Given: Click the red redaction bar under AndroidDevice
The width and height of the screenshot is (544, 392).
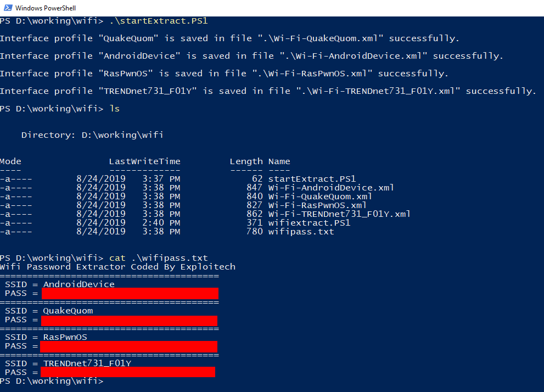Looking at the screenshot, I should 130,294.
